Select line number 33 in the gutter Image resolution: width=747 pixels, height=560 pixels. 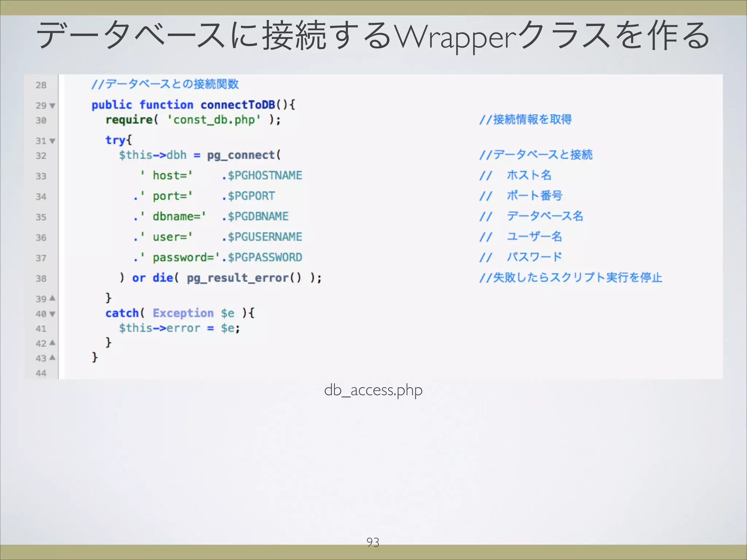pos(41,176)
